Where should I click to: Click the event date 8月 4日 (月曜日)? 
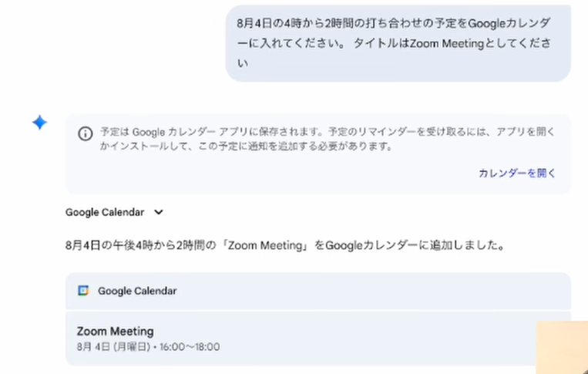(113, 347)
